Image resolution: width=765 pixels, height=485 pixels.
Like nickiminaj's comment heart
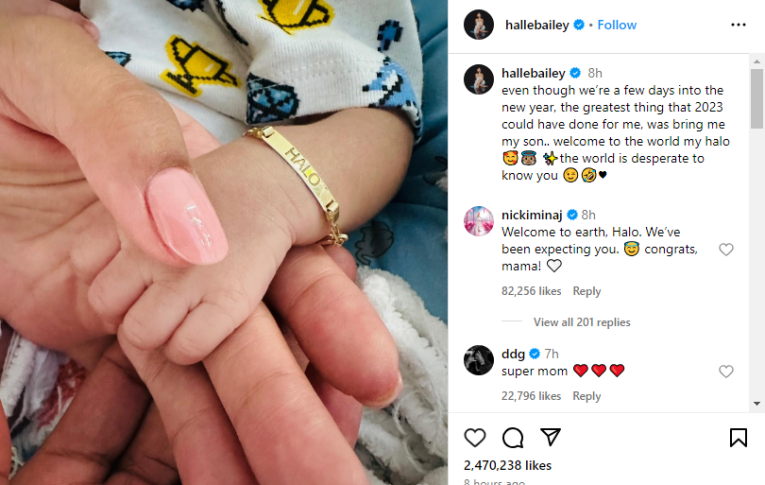click(726, 249)
